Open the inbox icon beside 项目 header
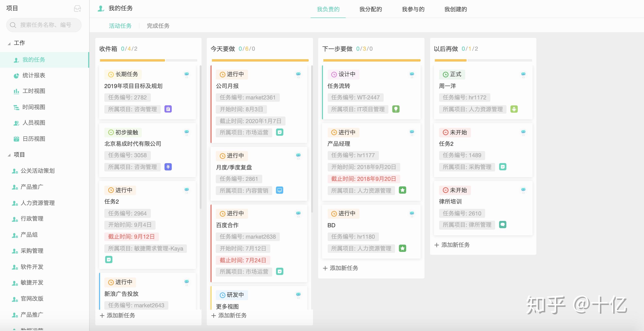 click(78, 9)
